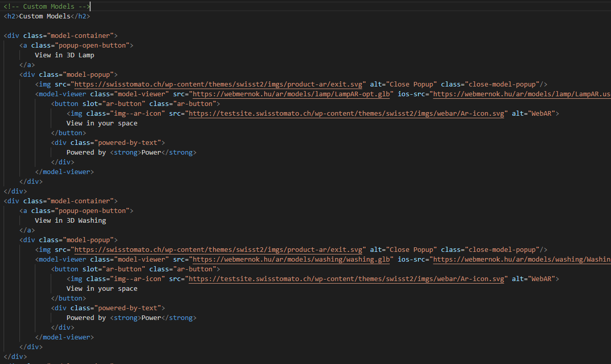Click the Custom Models h2 heading text

[45, 16]
